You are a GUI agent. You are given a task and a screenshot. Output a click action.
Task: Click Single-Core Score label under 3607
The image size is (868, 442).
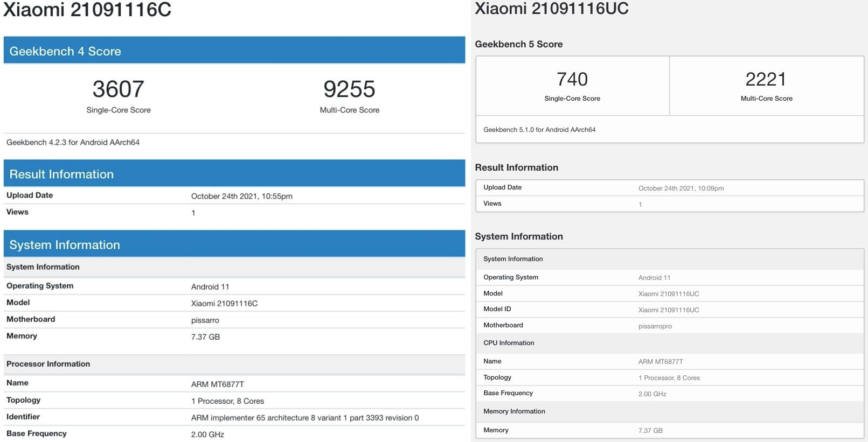click(x=119, y=110)
